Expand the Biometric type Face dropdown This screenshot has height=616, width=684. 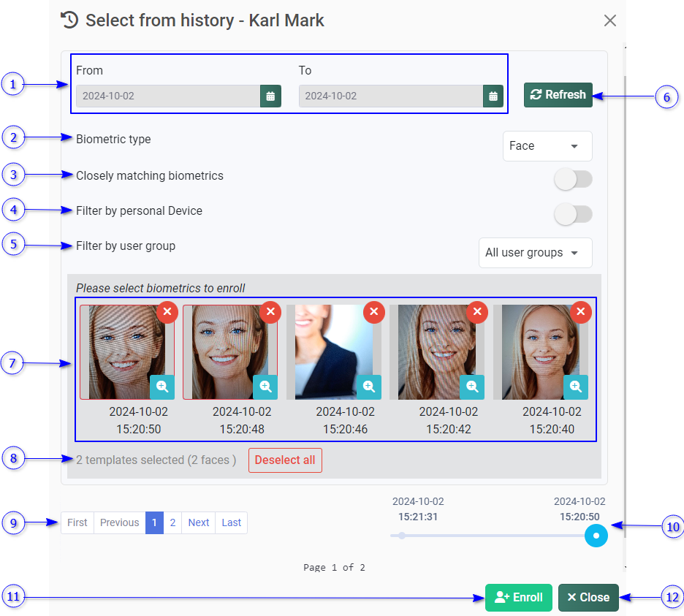pyautogui.click(x=547, y=146)
